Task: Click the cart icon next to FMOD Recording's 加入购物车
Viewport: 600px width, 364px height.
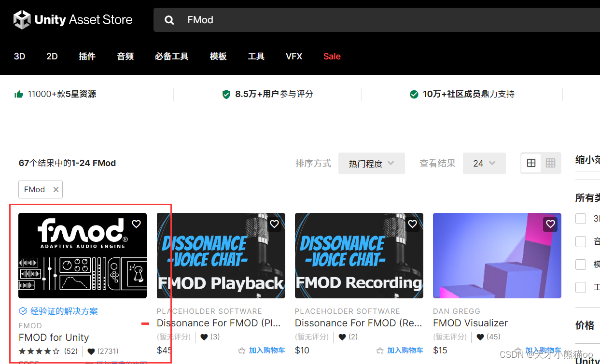Action: (380, 350)
